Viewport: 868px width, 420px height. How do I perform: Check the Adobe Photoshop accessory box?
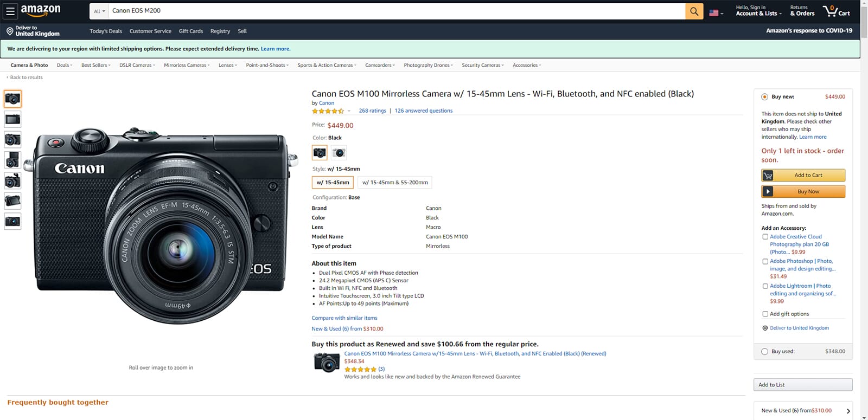point(765,261)
